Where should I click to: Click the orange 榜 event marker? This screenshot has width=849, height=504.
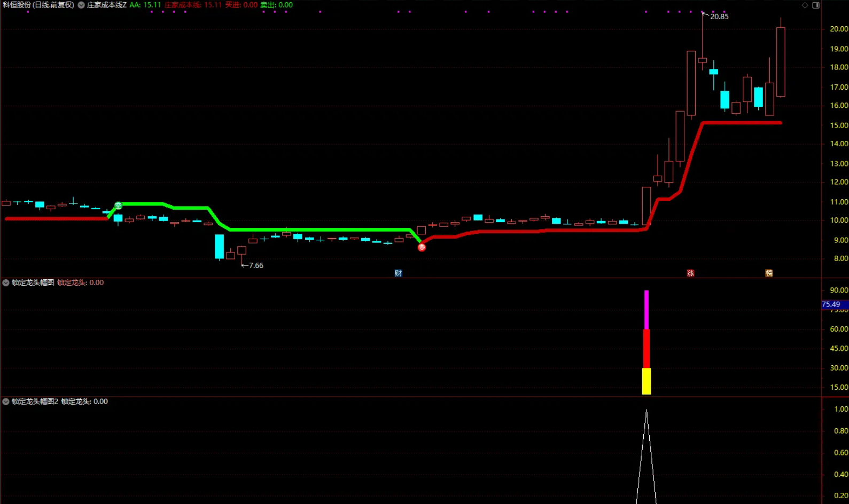click(x=769, y=273)
